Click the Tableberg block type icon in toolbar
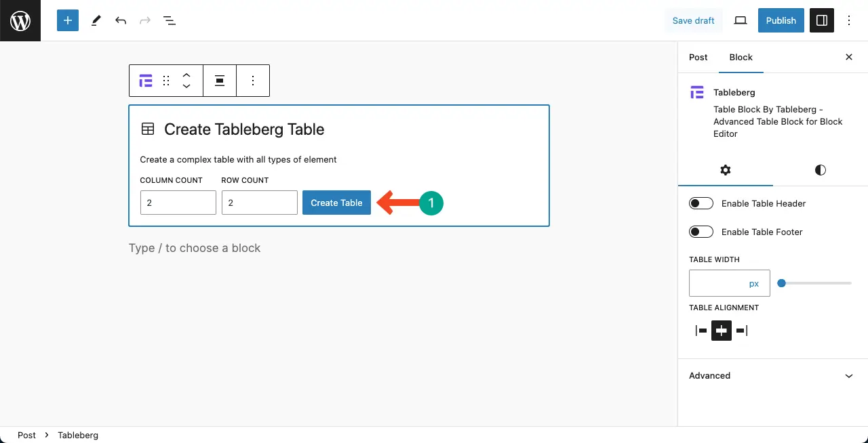Image resolution: width=868 pixels, height=443 pixels. click(146, 81)
